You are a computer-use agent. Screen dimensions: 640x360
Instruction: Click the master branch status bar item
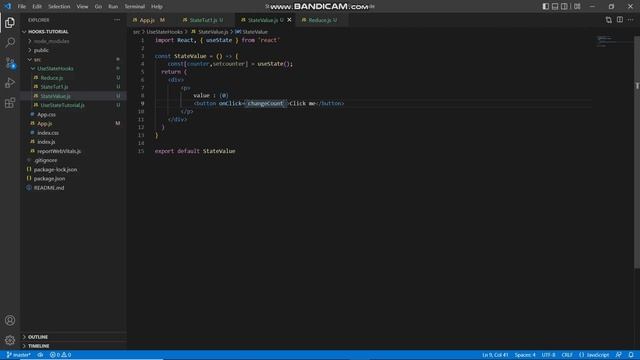(x=19, y=355)
